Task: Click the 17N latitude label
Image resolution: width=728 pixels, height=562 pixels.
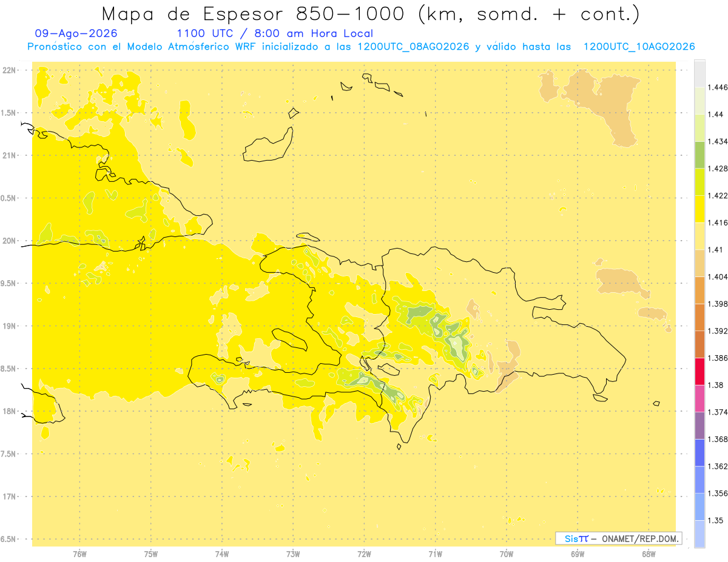Action: point(9,497)
